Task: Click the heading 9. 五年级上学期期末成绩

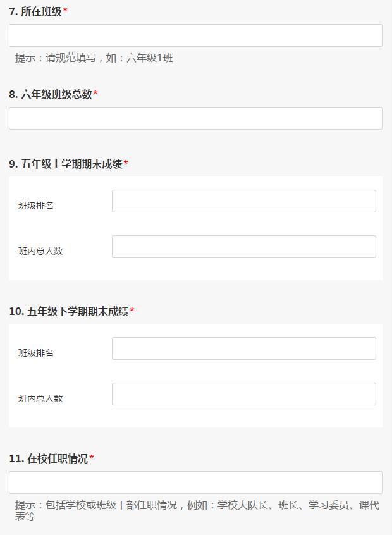Action: tap(65, 164)
